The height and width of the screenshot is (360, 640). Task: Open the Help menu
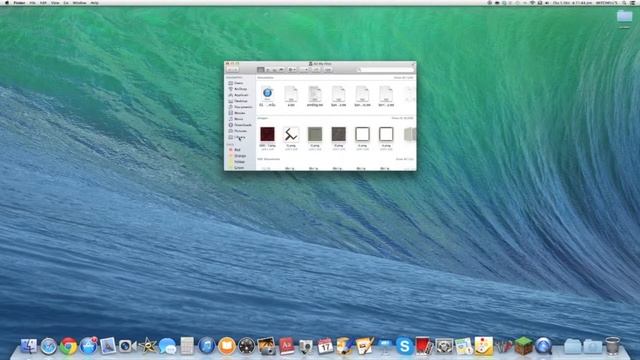click(94, 3)
